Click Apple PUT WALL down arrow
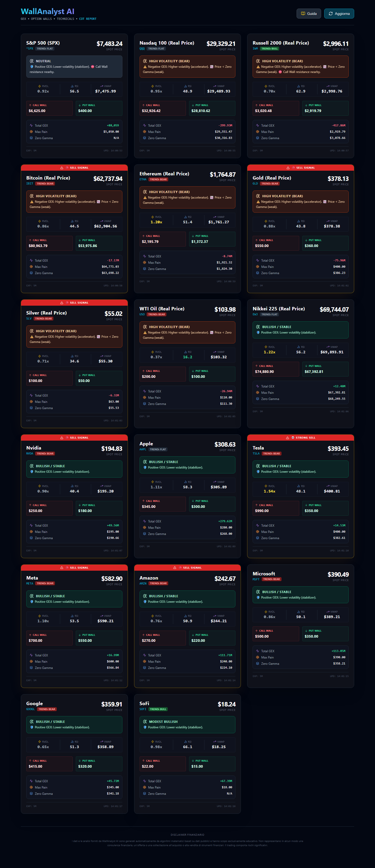375x868 pixels. tap(193, 501)
